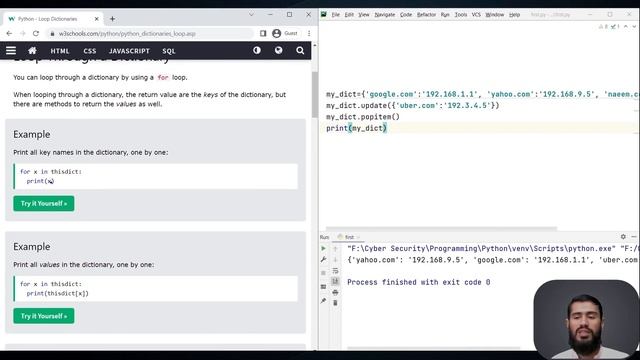This screenshot has width=640, height=360.
Task: Open PyCharm Run menu
Action: pos(445,15)
